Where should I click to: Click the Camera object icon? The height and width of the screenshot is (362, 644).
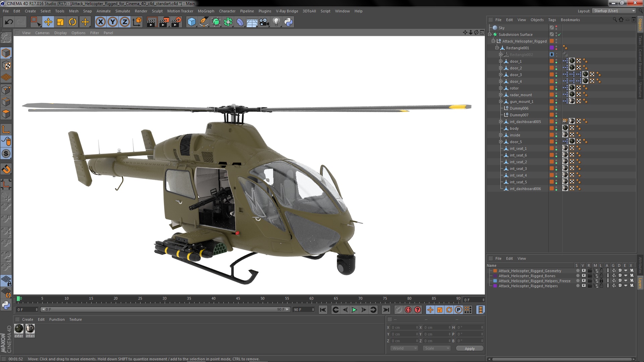[x=264, y=22]
